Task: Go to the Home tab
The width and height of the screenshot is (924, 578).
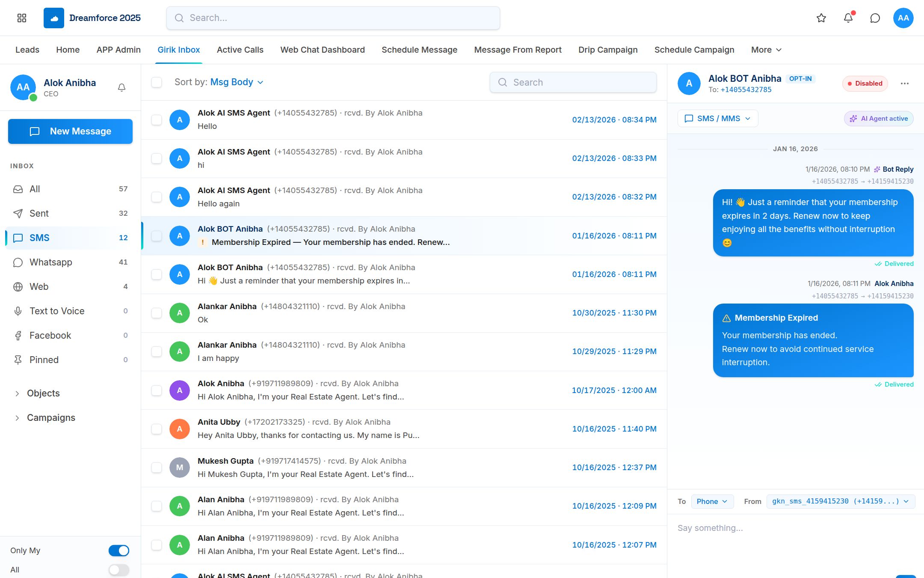Action: pos(68,50)
